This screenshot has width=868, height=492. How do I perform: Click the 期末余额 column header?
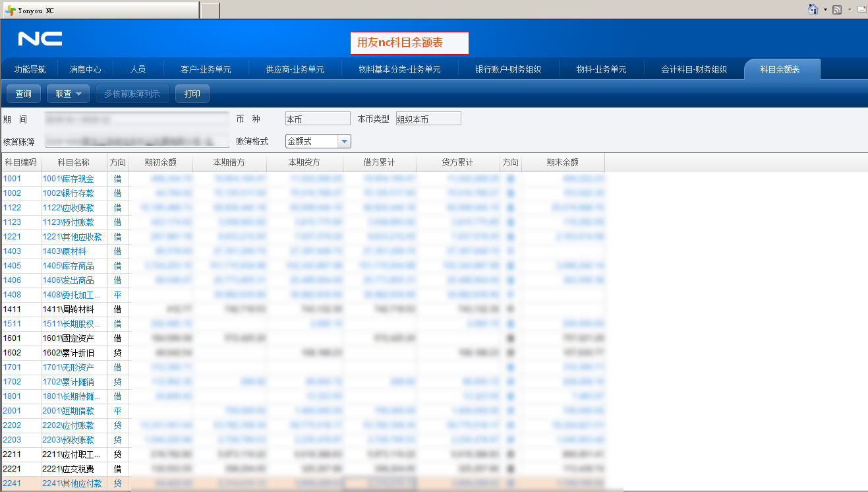coord(562,162)
